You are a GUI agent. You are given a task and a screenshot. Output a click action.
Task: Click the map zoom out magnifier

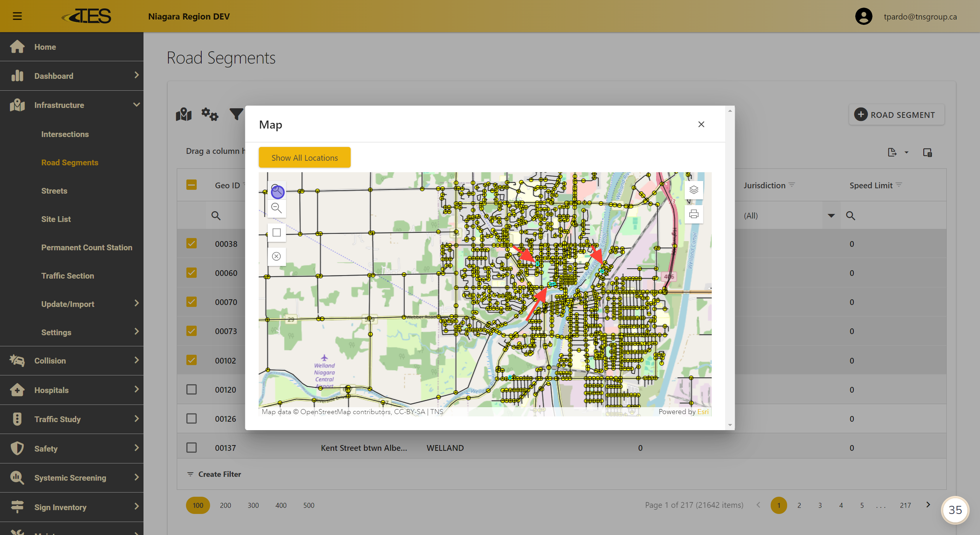tap(276, 208)
